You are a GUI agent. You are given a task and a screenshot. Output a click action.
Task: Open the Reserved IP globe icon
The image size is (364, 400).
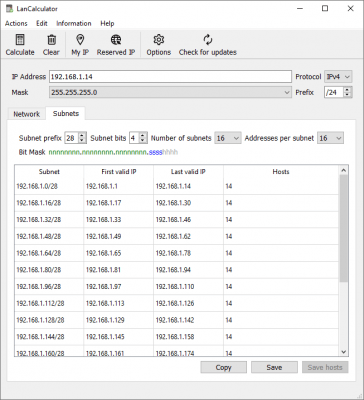116,40
